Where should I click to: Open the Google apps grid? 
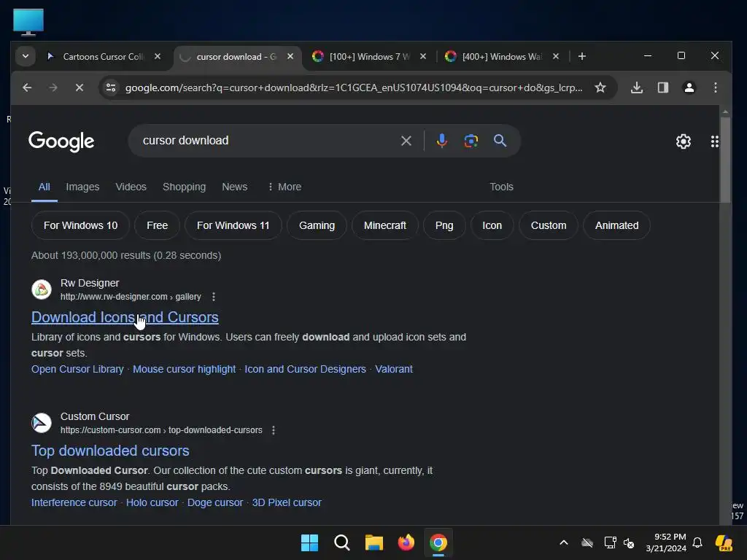click(715, 141)
